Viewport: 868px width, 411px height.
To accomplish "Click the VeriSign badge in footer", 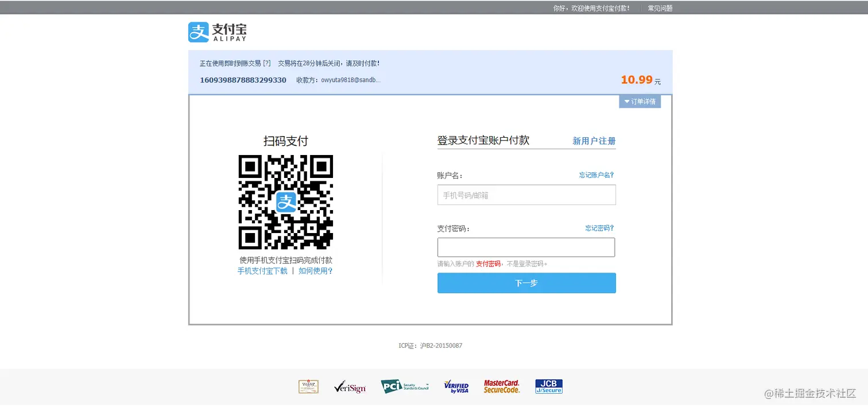I will [350, 387].
